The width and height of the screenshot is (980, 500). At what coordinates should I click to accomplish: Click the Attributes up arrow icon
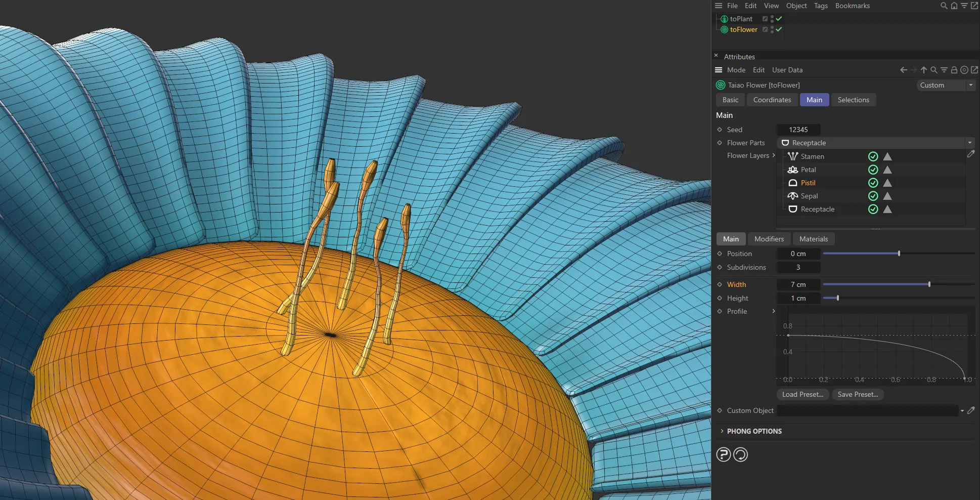pyautogui.click(x=924, y=70)
